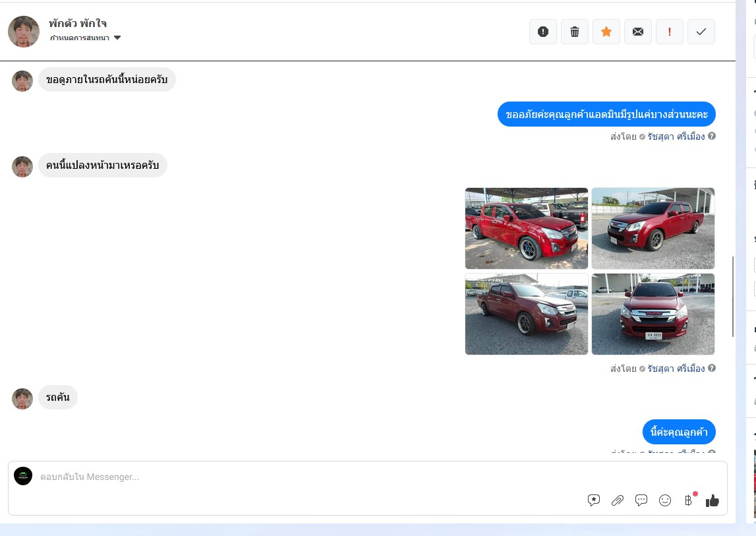Click the orange star follow-up icon

tap(606, 32)
